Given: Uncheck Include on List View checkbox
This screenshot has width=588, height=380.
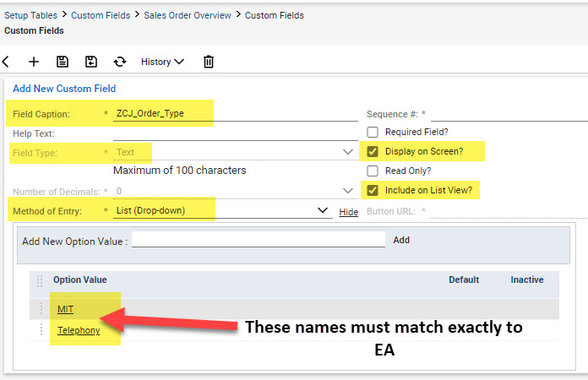Looking at the screenshot, I should tap(373, 190).
